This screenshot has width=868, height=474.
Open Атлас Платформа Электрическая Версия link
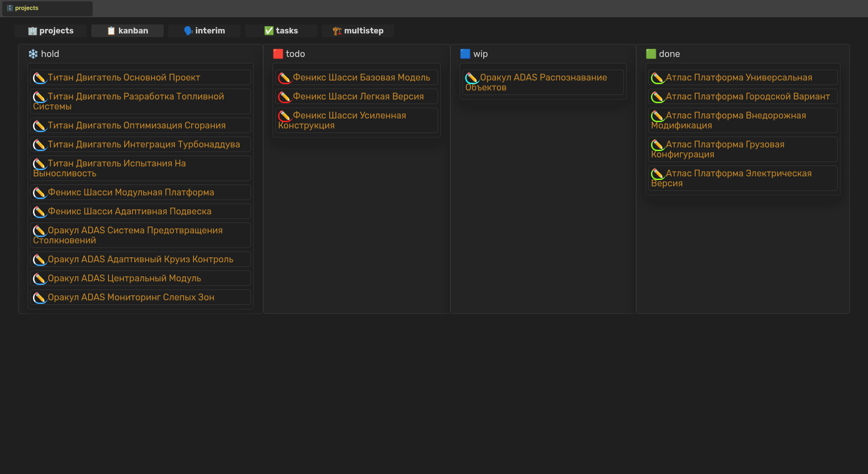(738, 174)
